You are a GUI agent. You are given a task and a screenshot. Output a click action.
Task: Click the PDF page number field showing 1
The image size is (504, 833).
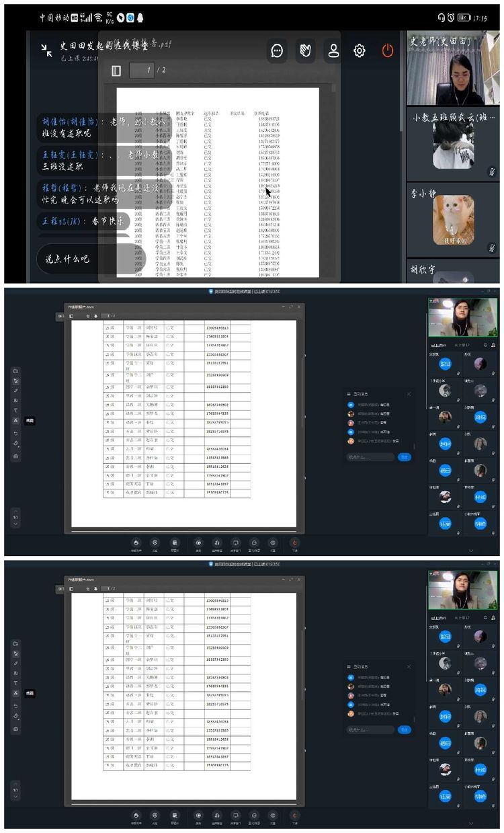pyautogui.click(x=141, y=70)
